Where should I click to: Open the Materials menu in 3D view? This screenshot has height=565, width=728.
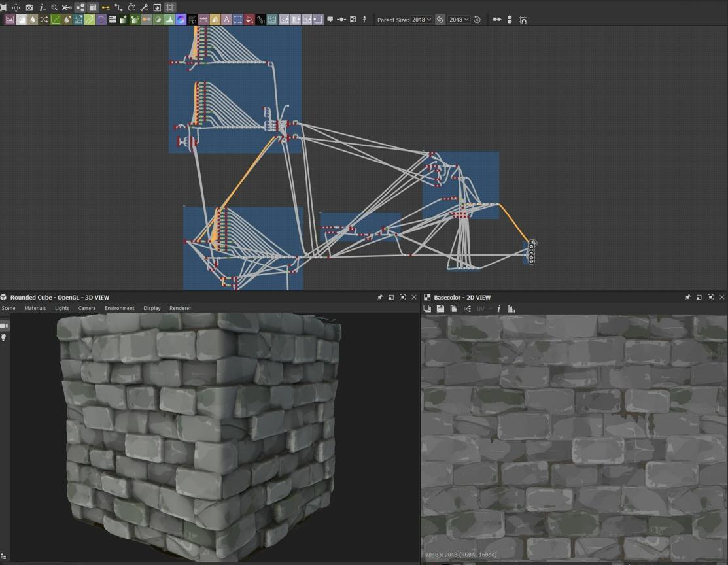point(35,308)
